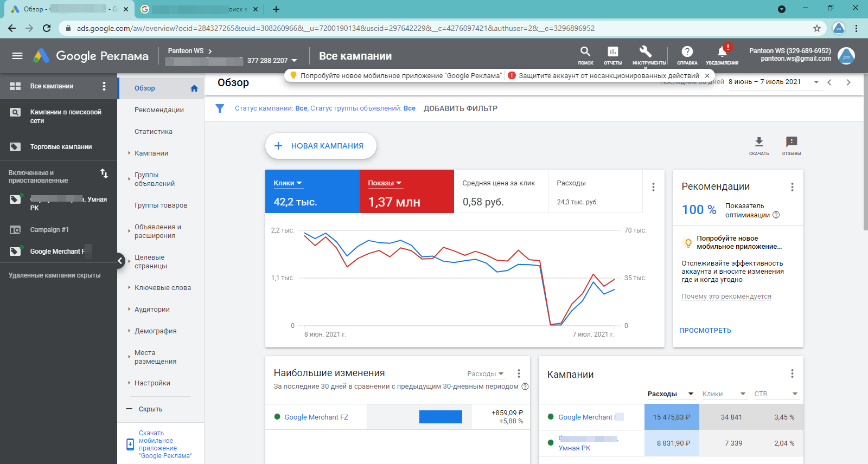Open notifications bell icon

tap(722, 52)
